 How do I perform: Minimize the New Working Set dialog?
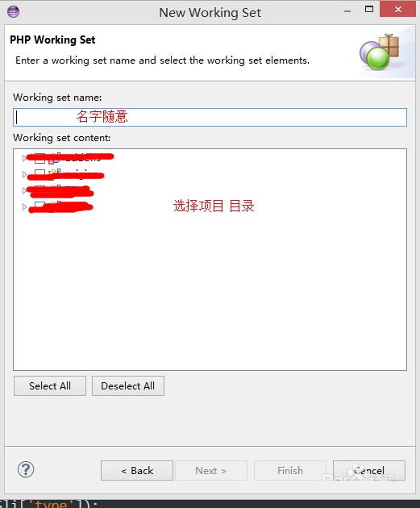click(347, 11)
